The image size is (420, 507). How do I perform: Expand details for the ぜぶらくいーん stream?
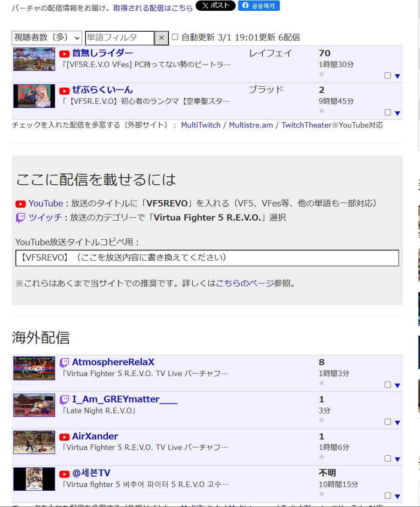[x=397, y=112]
